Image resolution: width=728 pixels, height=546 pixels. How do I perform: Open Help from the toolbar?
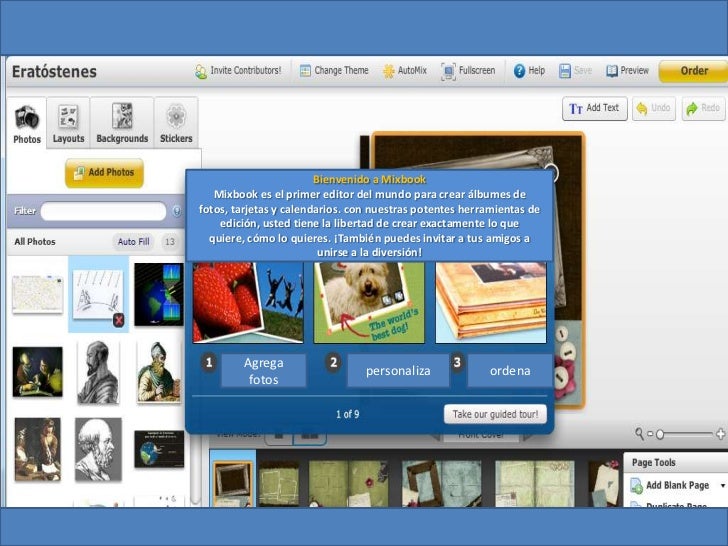(529, 71)
